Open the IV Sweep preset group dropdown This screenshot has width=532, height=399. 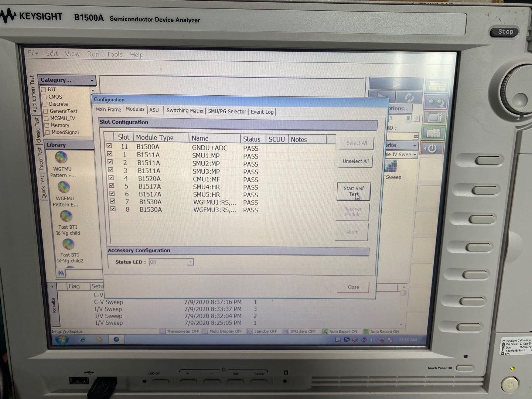415,154
